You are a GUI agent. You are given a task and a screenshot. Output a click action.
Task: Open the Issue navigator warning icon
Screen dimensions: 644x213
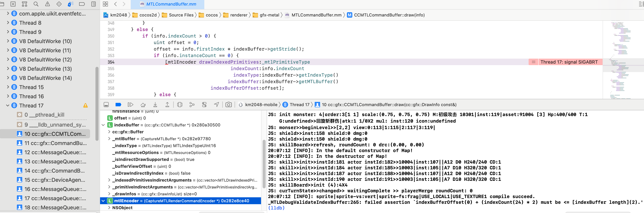point(48,4)
